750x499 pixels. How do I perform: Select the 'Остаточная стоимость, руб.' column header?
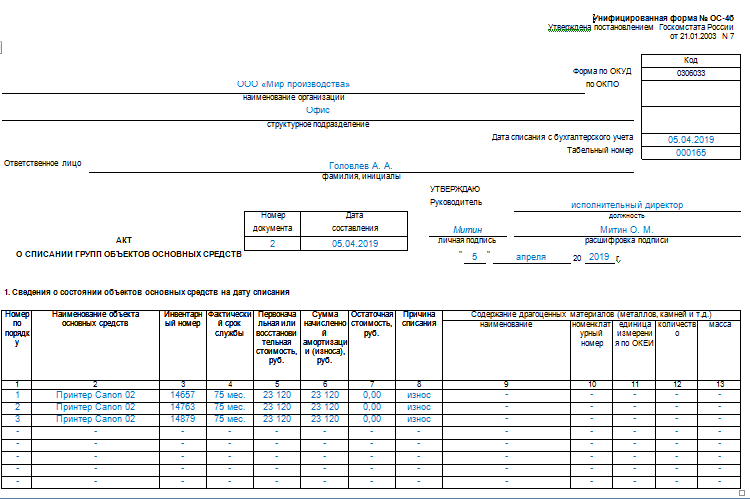(x=372, y=323)
